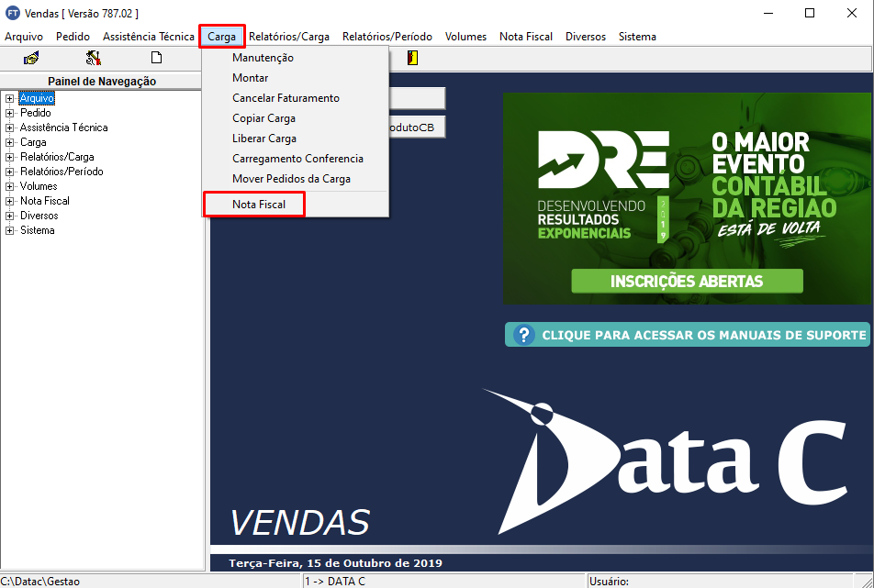874x588 pixels.
Task: Click the blank document toolbar icon
Action: tap(157, 58)
